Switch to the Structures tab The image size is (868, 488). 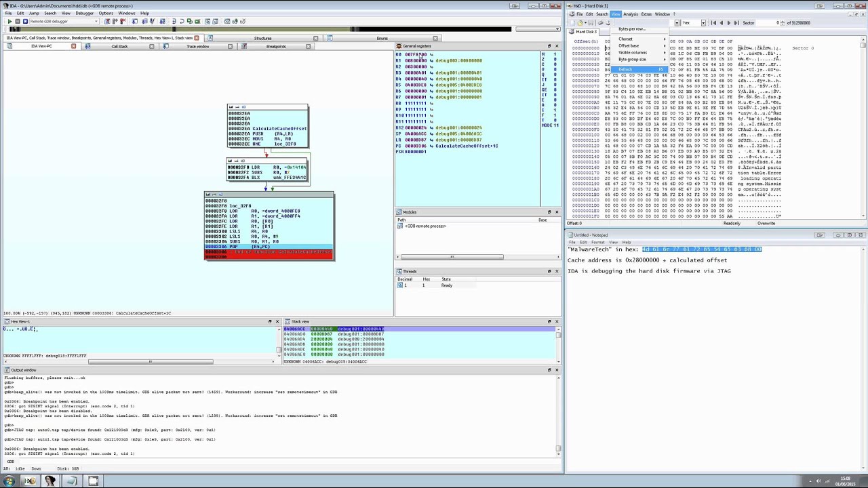(x=262, y=38)
